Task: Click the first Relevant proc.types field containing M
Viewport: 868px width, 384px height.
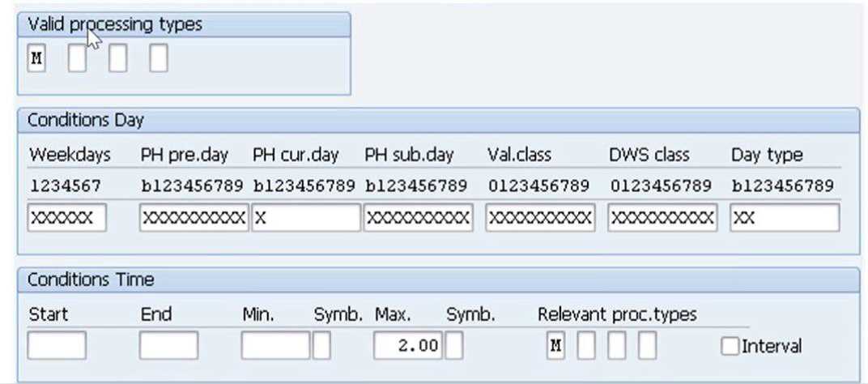Action: click(x=555, y=346)
